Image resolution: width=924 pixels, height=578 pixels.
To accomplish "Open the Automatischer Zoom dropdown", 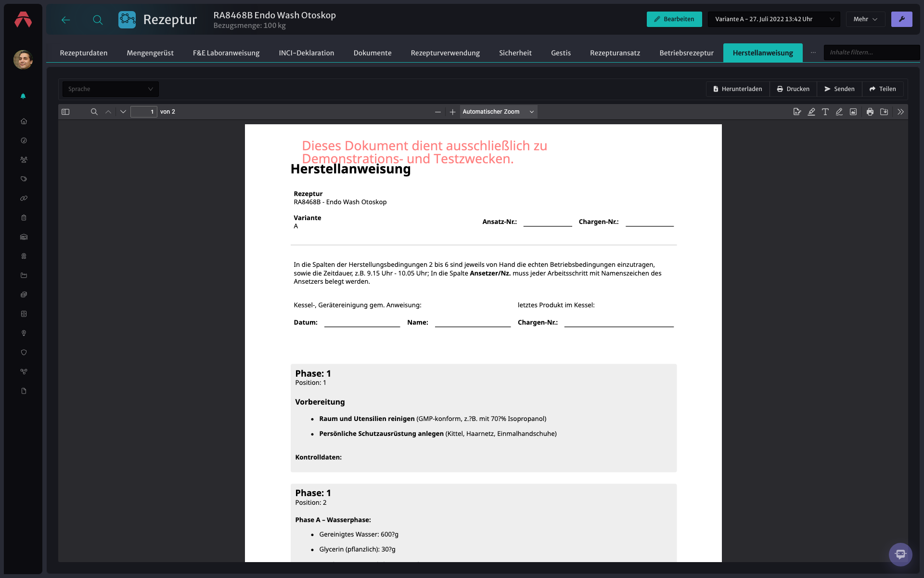I will tap(498, 112).
